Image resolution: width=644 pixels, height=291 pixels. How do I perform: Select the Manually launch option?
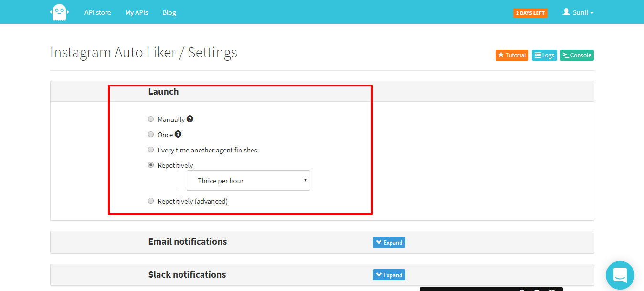[x=151, y=119]
